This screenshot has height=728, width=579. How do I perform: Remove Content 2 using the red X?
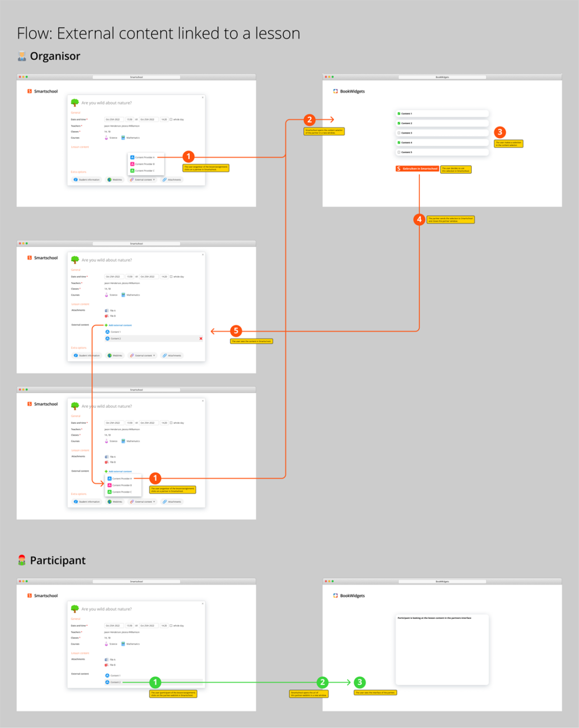pyautogui.click(x=201, y=339)
